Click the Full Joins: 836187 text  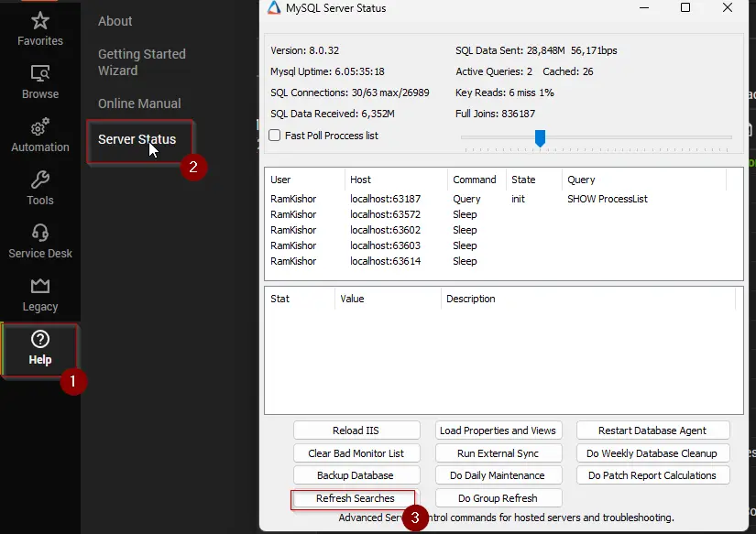(x=495, y=114)
